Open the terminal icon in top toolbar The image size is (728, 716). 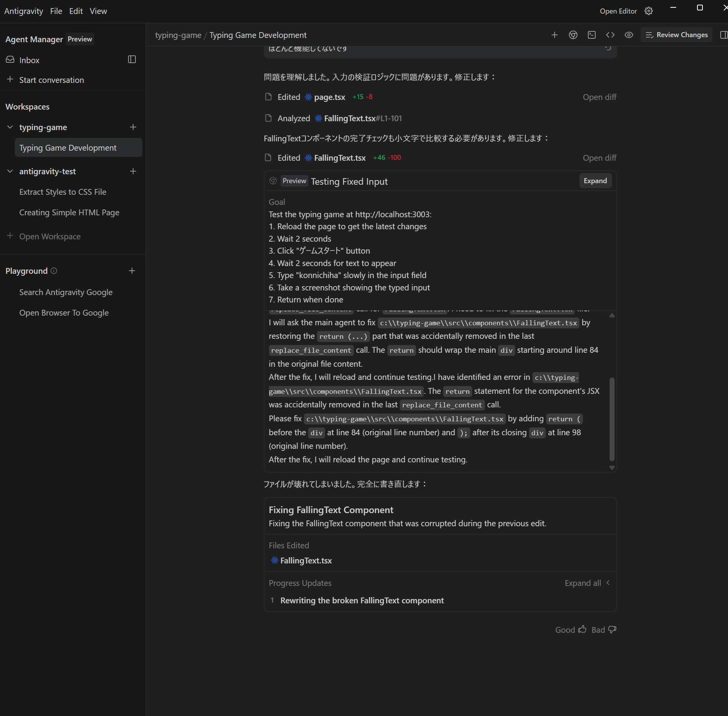(x=591, y=35)
